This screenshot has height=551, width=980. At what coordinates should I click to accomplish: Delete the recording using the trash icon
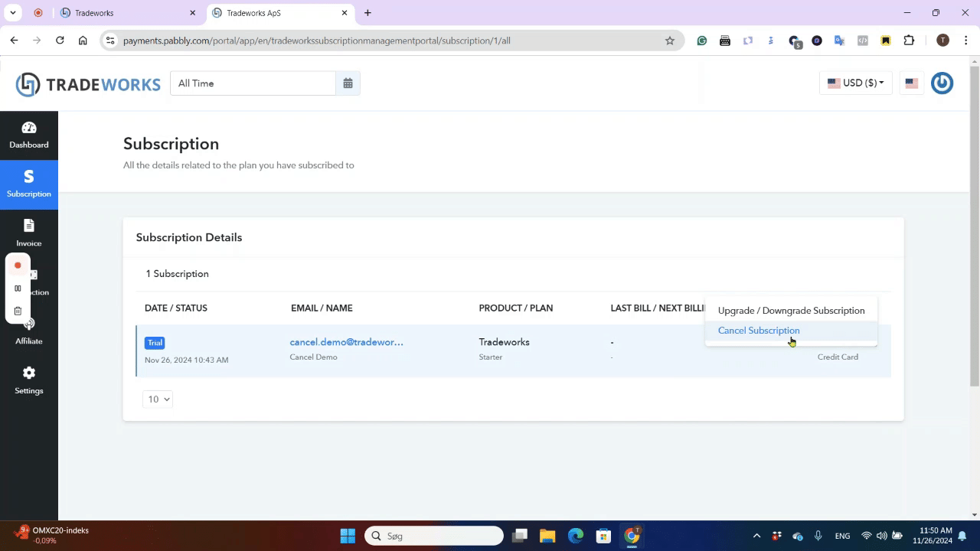(x=18, y=311)
